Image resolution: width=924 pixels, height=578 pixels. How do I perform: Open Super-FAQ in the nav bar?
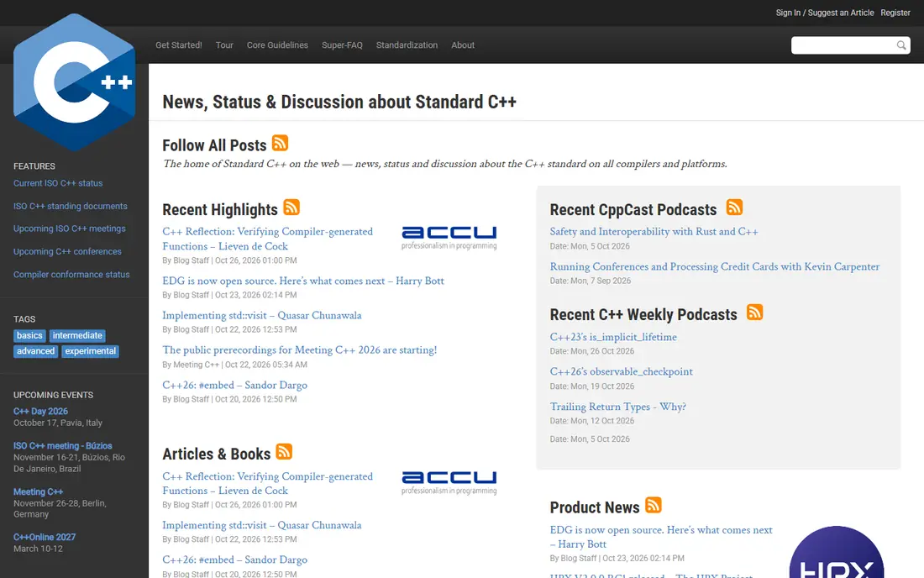343,45
